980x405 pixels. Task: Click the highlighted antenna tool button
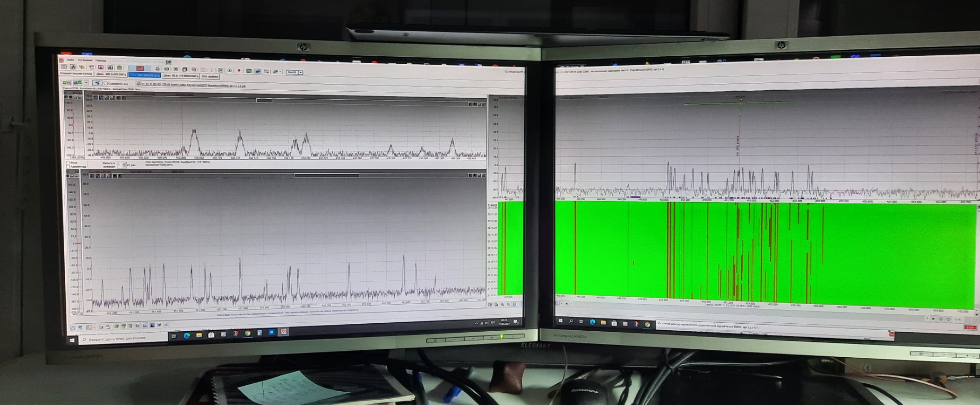pyautogui.click(x=97, y=83)
